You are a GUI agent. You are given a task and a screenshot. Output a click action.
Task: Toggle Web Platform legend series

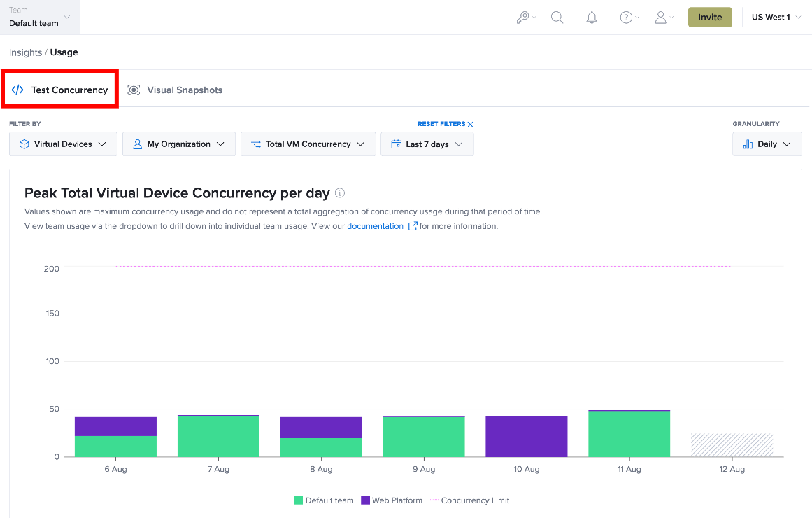coord(392,500)
